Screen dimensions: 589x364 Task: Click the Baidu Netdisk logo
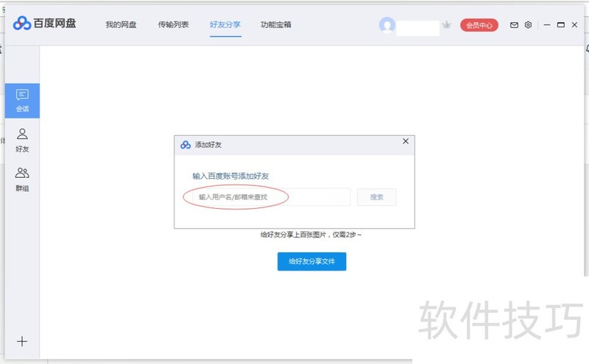45,24
